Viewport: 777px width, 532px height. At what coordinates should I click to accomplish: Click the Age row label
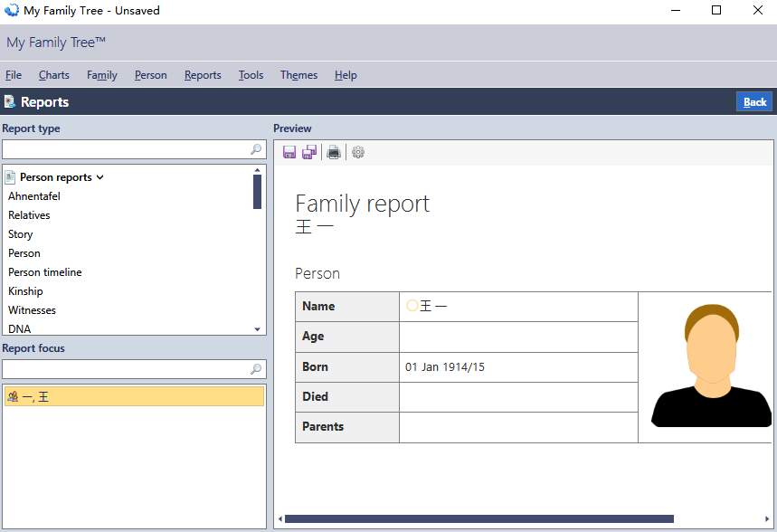click(313, 337)
